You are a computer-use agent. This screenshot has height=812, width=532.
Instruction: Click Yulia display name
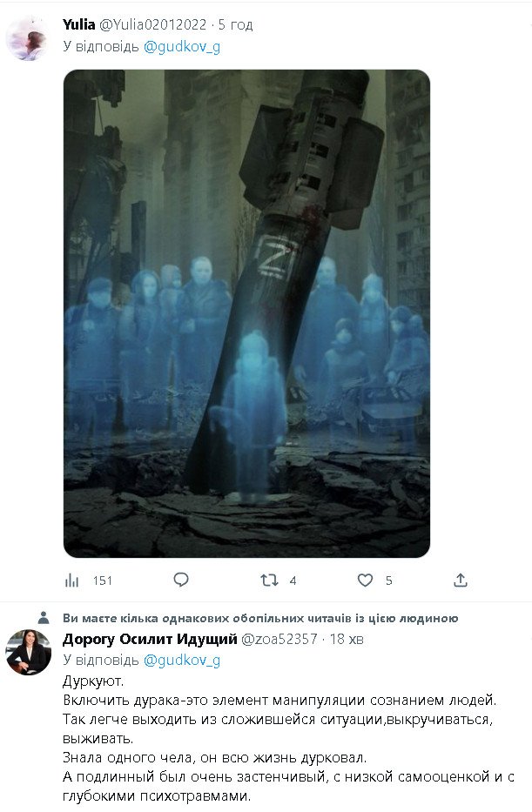78,24
